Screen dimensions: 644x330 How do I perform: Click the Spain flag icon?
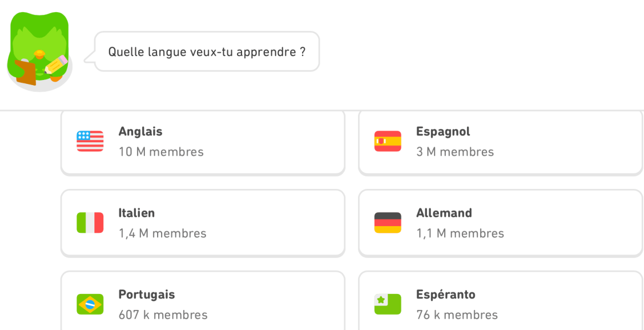(x=388, y=141)
